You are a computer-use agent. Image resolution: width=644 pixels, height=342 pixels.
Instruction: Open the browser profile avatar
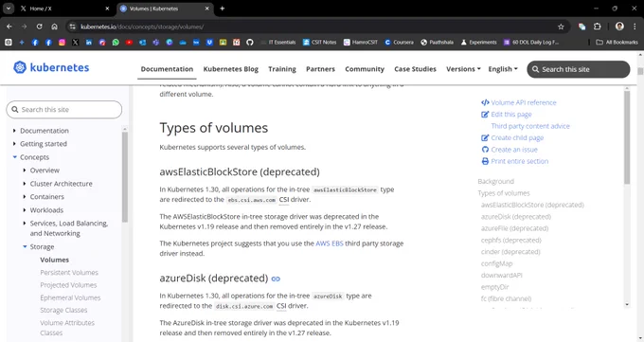[x=619, y=27]
